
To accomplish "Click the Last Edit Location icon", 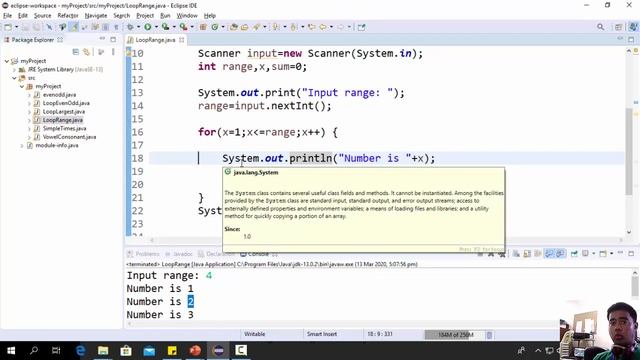I will click(311, 27).
